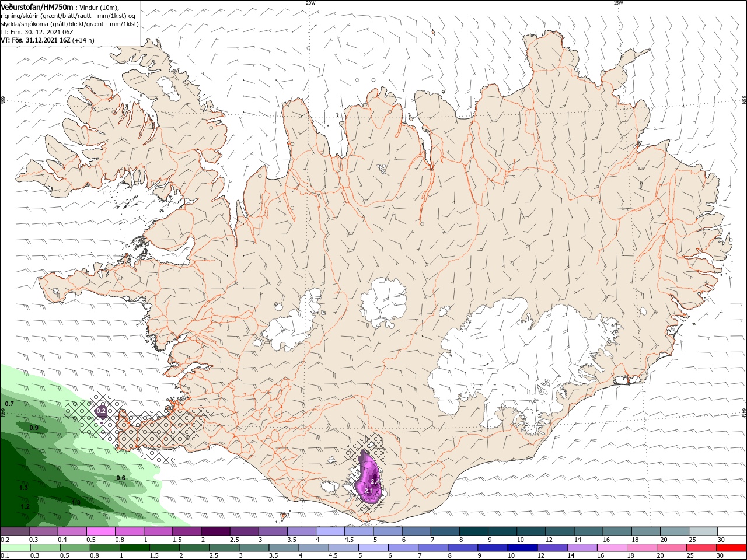This screenshot has height=560, width=747.
Task: Pick upper legend swatch between 0.3 and 0.4
Action: (43, 531)
